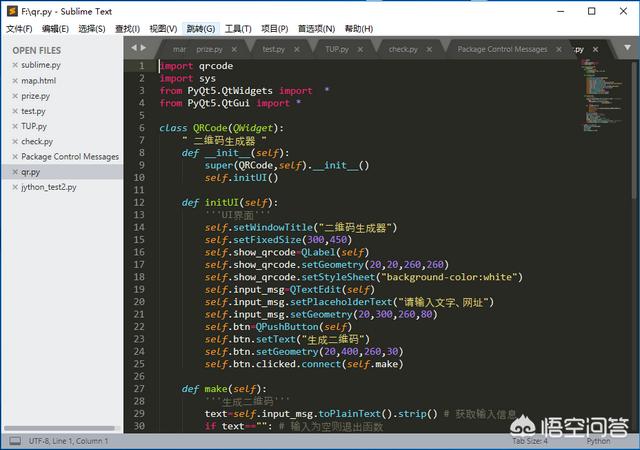
Task: Open the 选择(S) menu
Action: point(91,29)
